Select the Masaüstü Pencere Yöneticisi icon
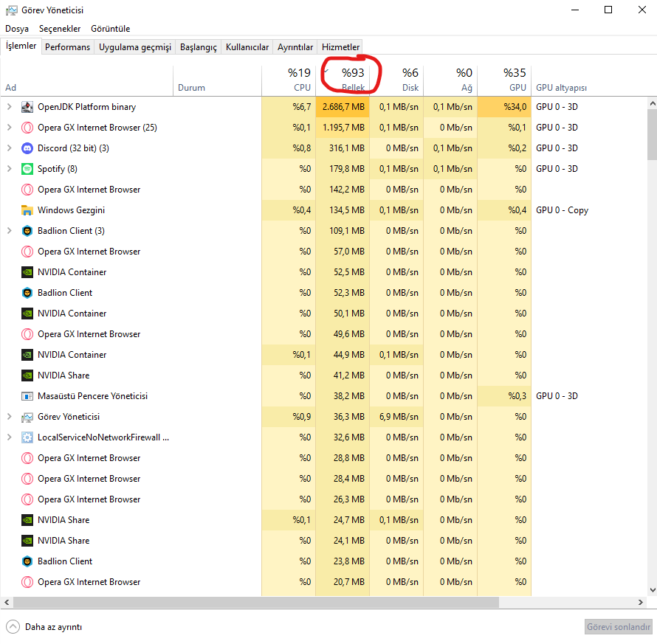The image size is (657, 644). coord(27,396)
